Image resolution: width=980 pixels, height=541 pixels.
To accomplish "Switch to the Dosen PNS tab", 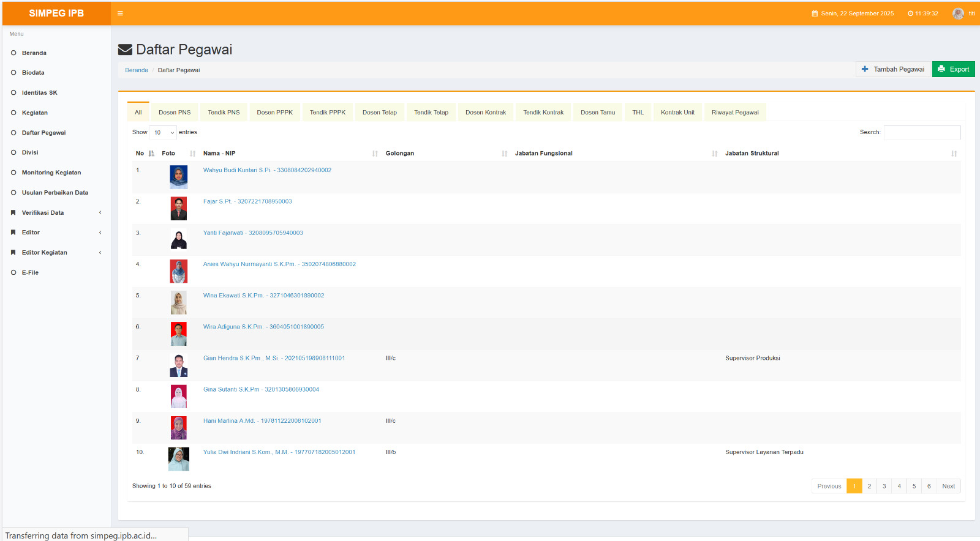I will pos(175,113).
